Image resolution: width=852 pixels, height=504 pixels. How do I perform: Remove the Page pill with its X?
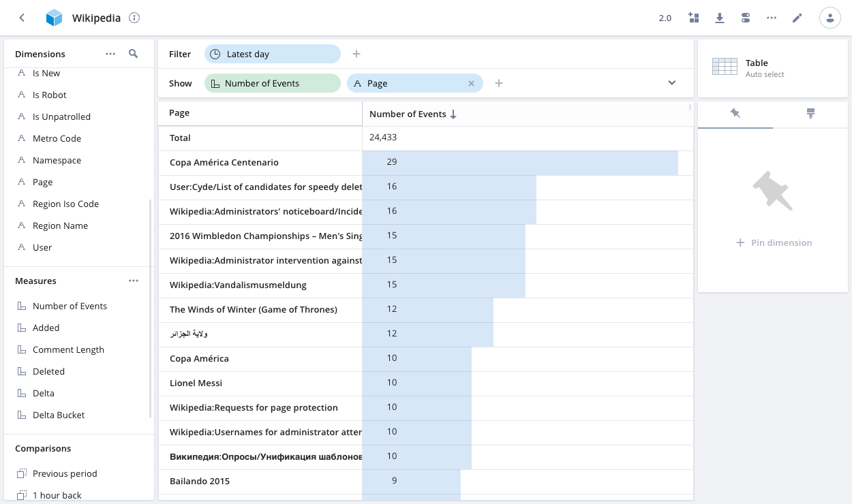[471, 83]
